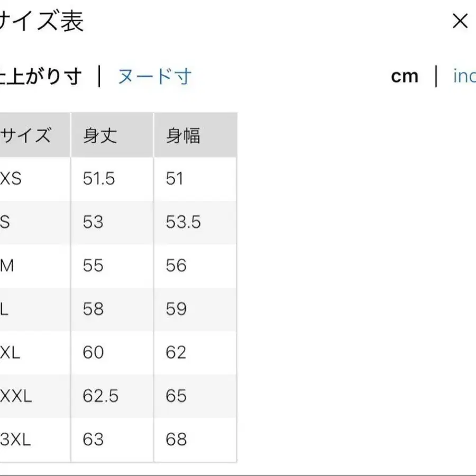Select the S size row

[8, 222]
